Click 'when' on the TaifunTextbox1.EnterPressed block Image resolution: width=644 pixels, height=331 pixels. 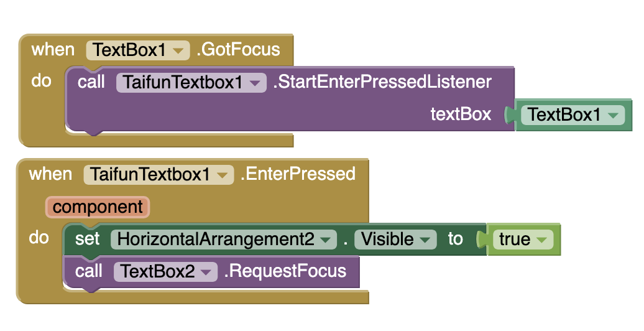click(50, 174)
